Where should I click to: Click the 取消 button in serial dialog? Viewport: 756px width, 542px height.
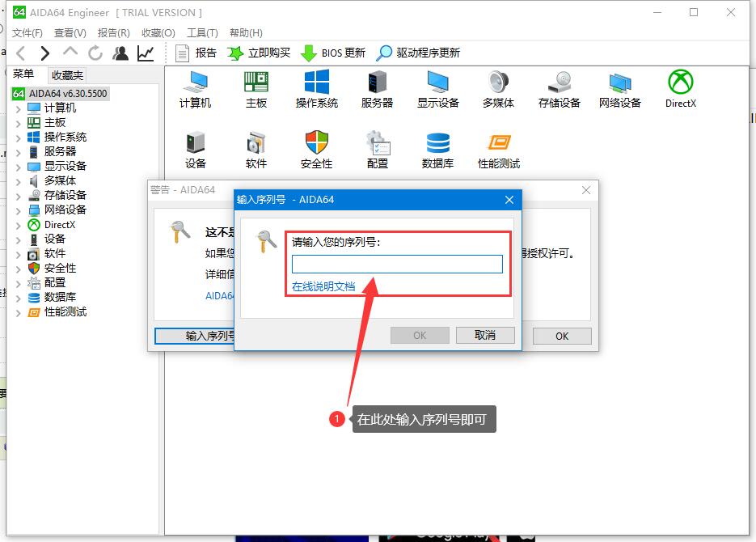click(x=485, y=335)
